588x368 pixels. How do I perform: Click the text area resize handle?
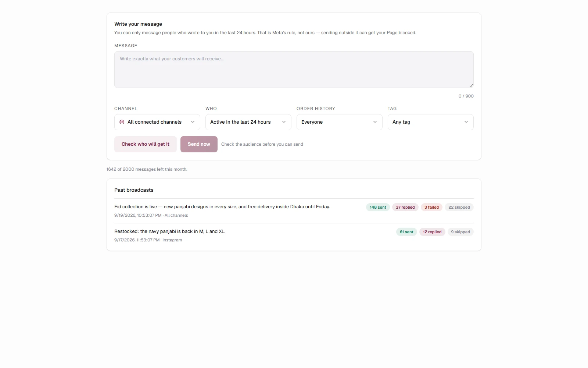471,85
